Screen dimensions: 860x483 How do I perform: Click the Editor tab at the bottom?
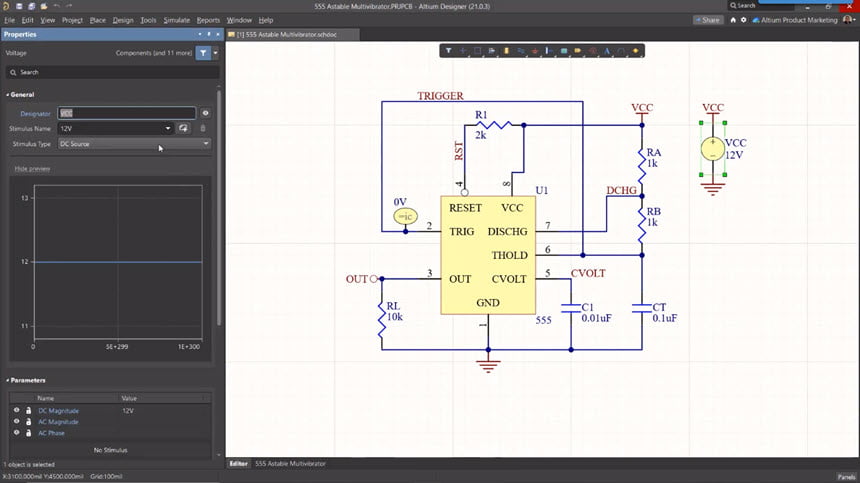pyautogui.click(x=239, y=464)
